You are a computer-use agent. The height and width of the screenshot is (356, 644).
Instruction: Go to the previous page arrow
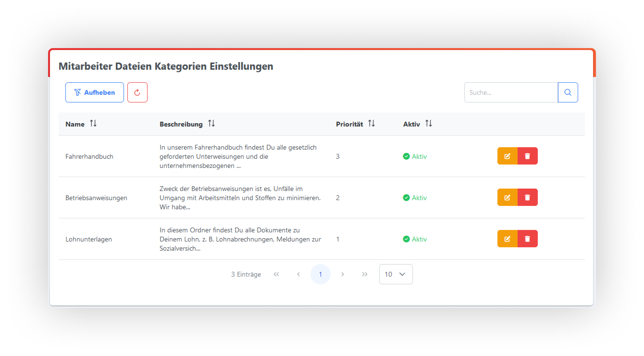point(298,274)
